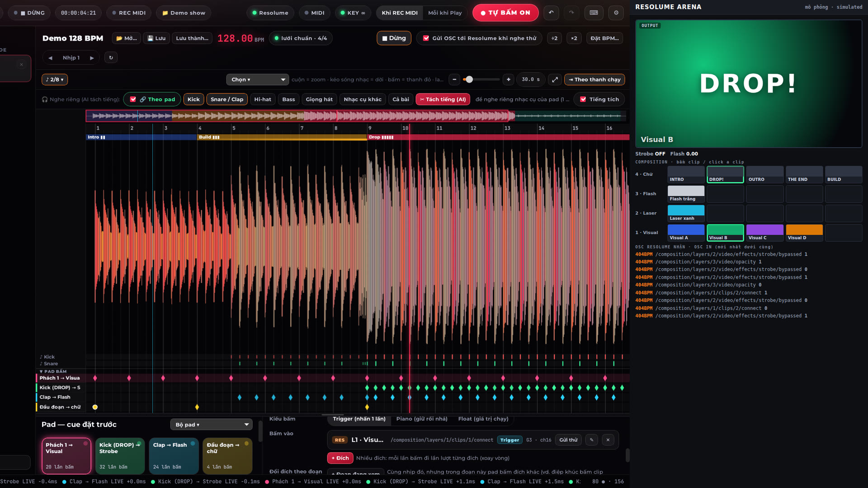Click the redo arrow icon
The height and width of the screenshot is (488, 868).
[571, 13]
